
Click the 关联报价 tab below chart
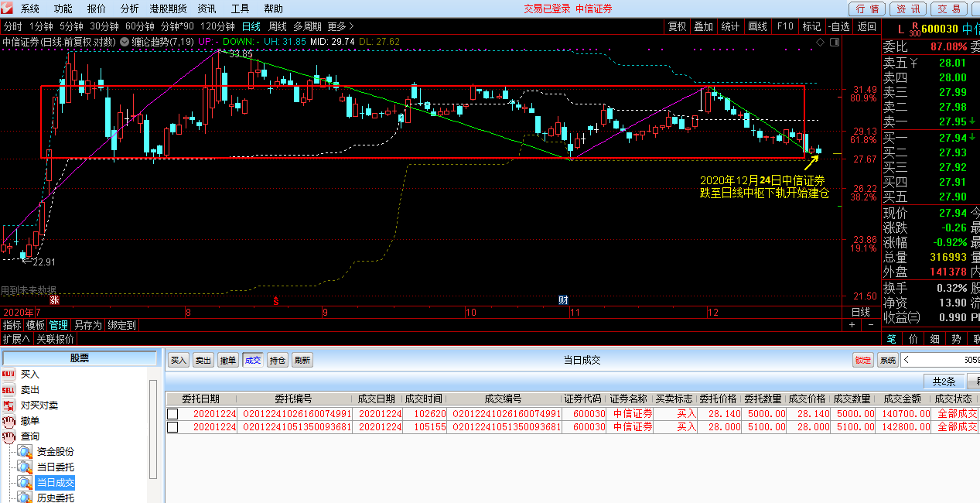[x=56, y=338]
